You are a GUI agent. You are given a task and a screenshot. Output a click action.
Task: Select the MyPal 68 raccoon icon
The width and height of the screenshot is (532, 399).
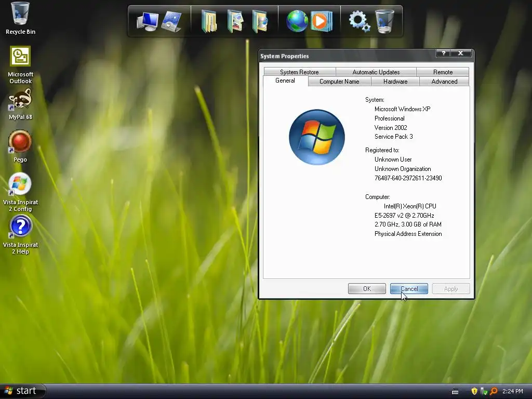(20, 104)
